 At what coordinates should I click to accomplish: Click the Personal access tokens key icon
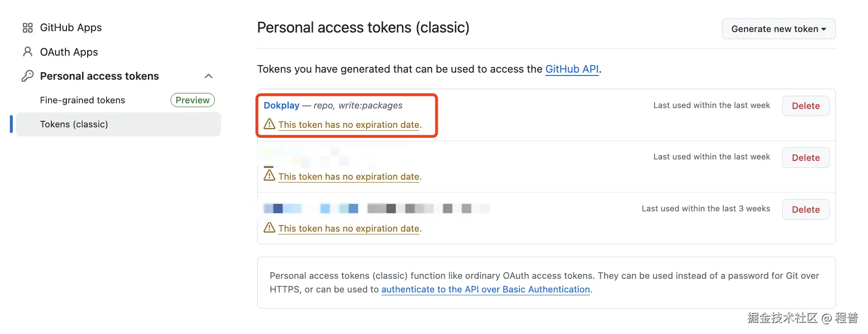click(27, 75)
